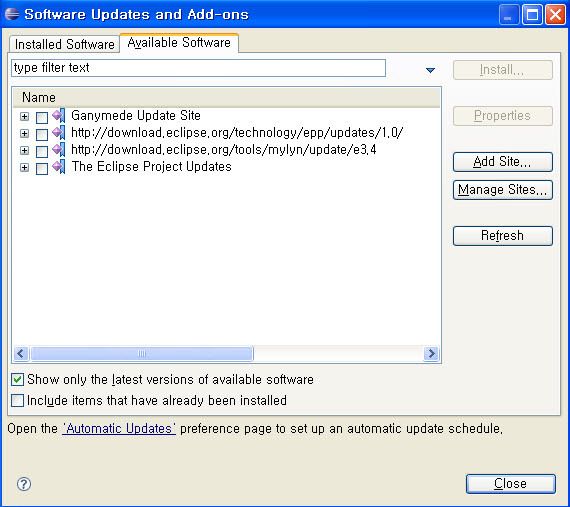
Task: Click into the type filter text field
Action: tap(198, 68)
